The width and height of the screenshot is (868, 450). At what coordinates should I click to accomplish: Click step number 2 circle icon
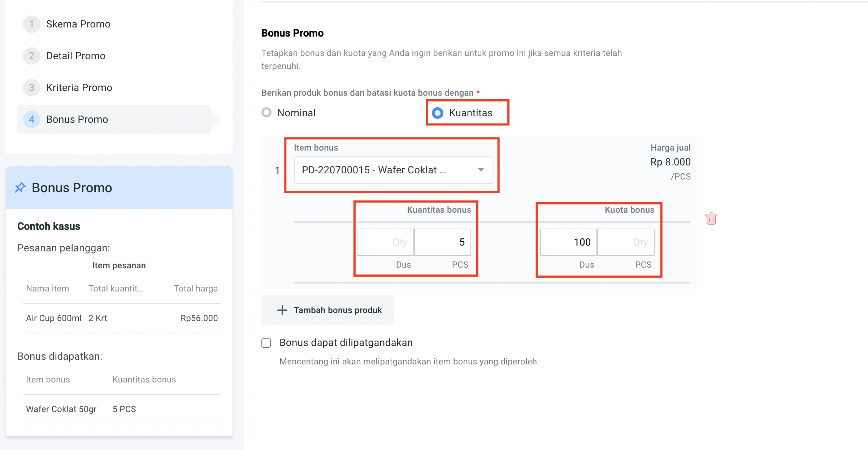point(32,56)
